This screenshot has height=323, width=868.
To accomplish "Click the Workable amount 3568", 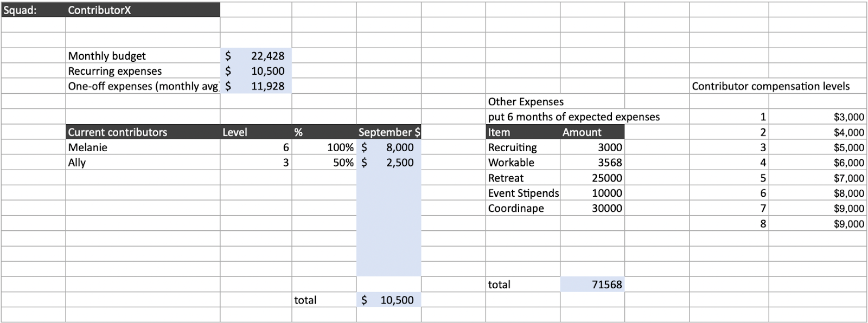I will click(x=592, y=163).
